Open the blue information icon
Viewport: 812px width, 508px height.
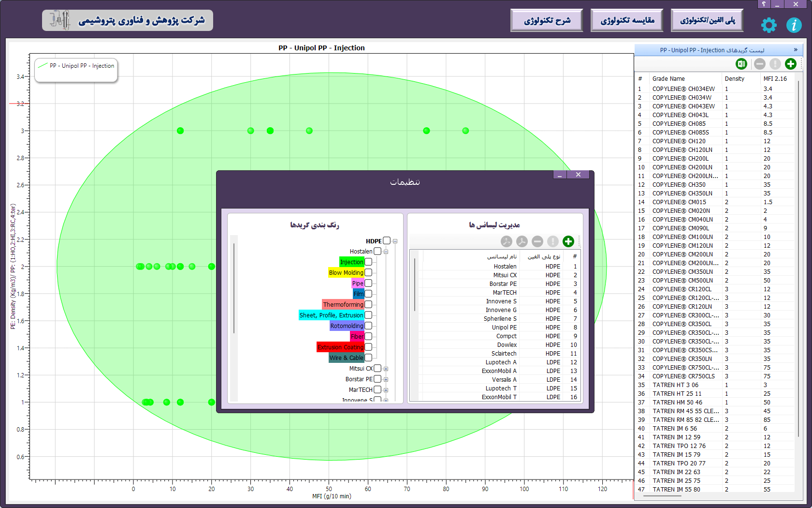click(x=794, y=25)
